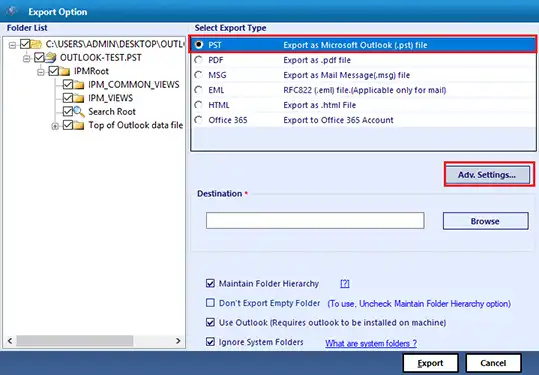Click the Cancel button
539x375 pixels.
click(x=494, y=363)
